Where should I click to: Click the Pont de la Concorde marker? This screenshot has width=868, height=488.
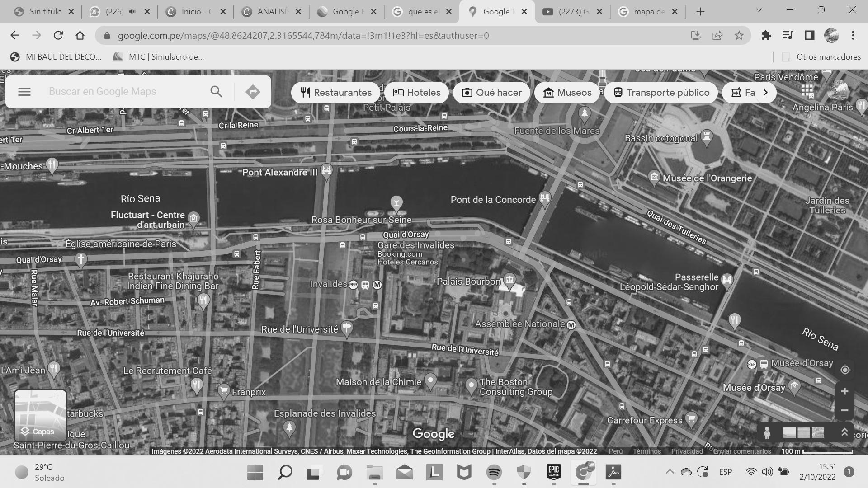[545, 198]
